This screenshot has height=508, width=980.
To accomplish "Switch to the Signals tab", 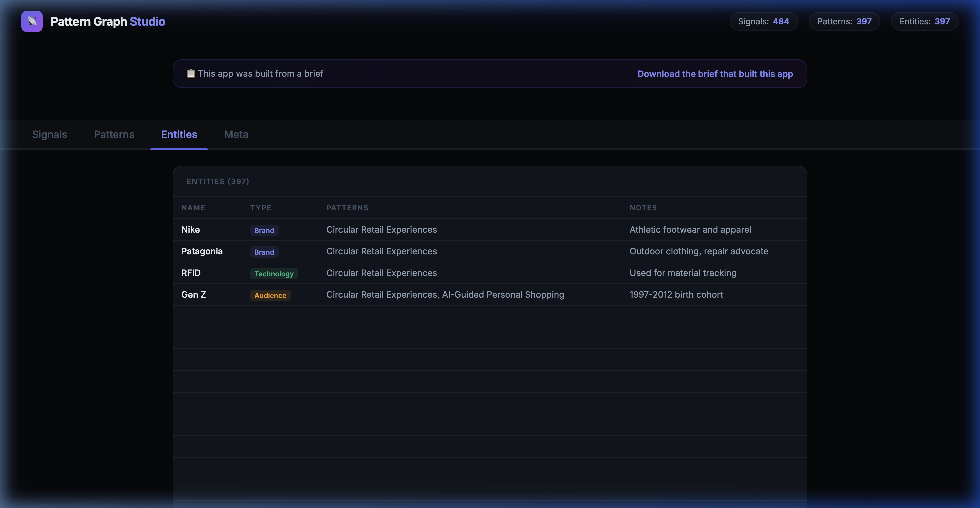I will (49, 134).
